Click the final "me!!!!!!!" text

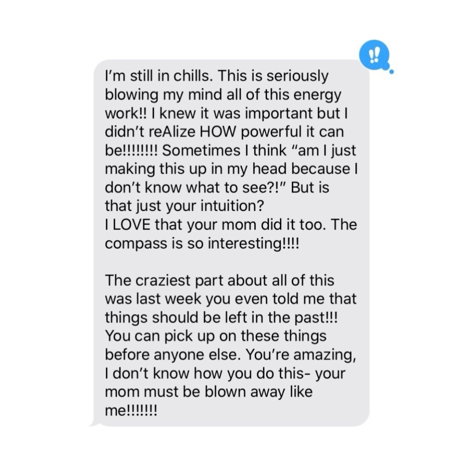point(131,411)
